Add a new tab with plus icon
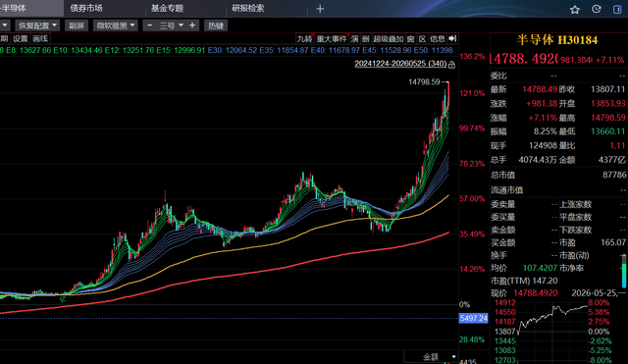The height and width of the screenshot is (364, 628). coord(320,9)
